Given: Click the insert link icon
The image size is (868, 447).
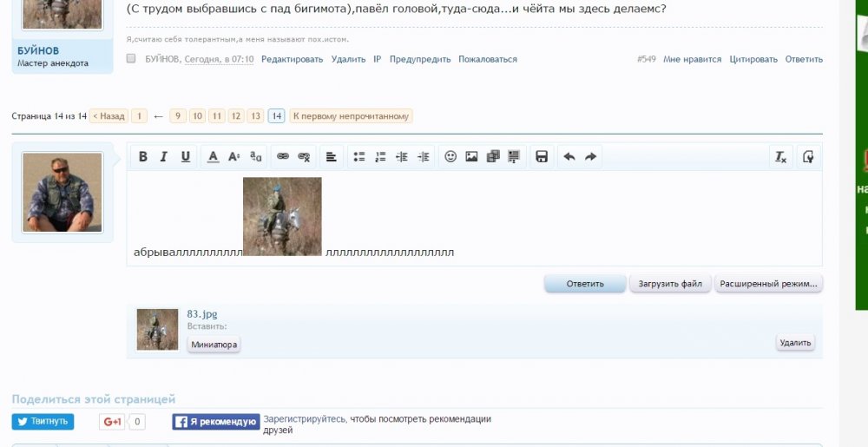Looking at the screenshot, I should click(x=282, y=157).
